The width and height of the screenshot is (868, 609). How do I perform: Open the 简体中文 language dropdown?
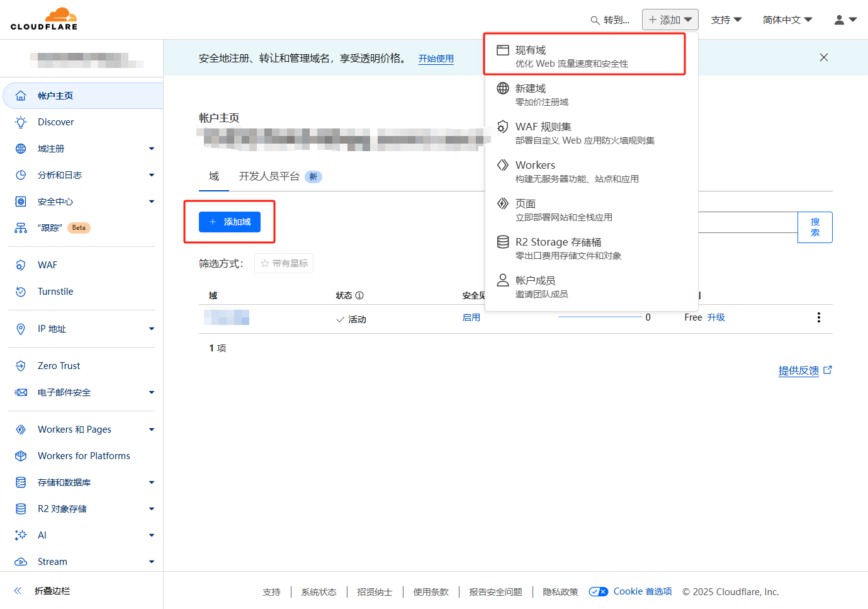click(x=787, y=20)
